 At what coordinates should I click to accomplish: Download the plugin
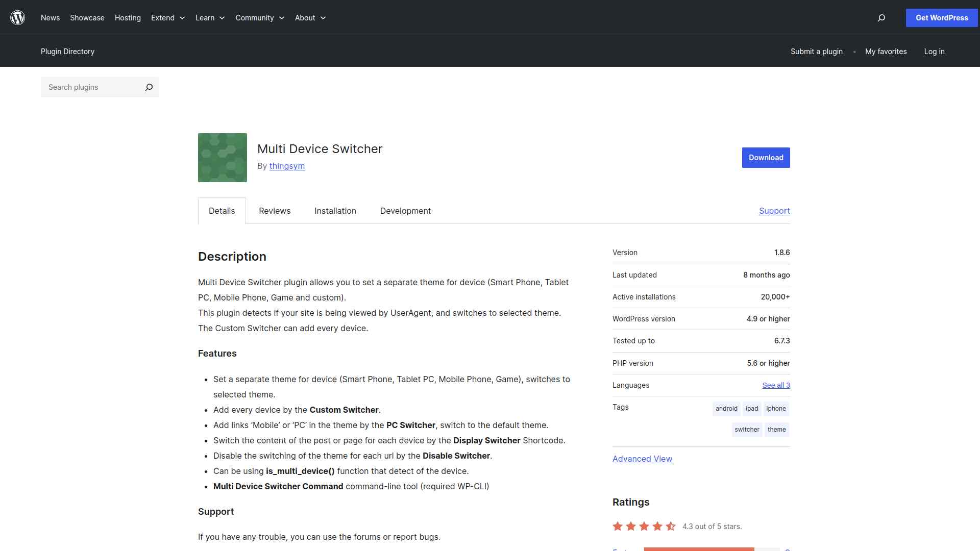766,158
